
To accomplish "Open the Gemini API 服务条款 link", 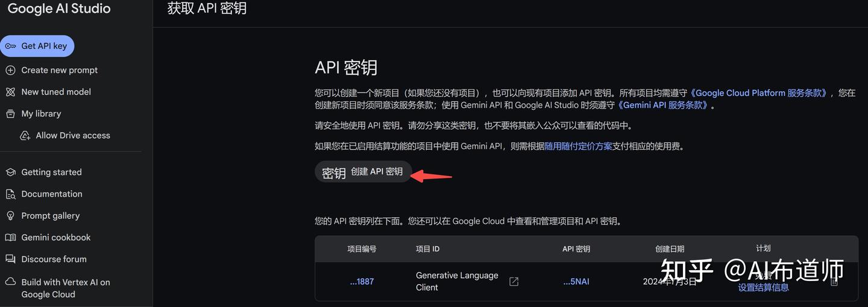I will click(663, 105).
